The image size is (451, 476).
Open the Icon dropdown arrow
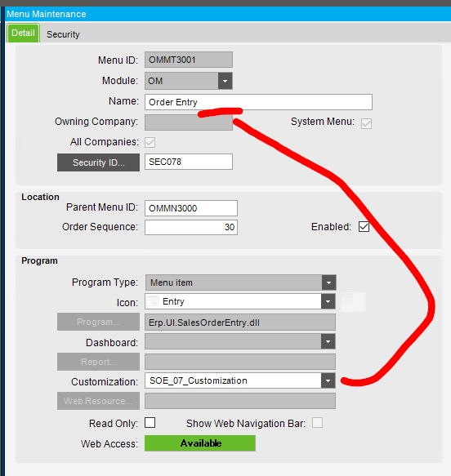tap(328, 302)
